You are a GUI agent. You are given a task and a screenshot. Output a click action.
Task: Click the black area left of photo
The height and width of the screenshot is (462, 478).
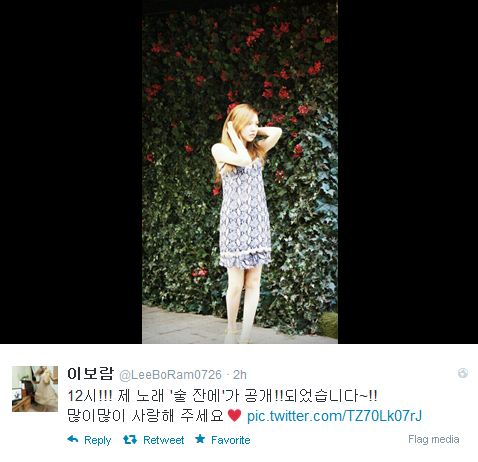click(71, 172)
